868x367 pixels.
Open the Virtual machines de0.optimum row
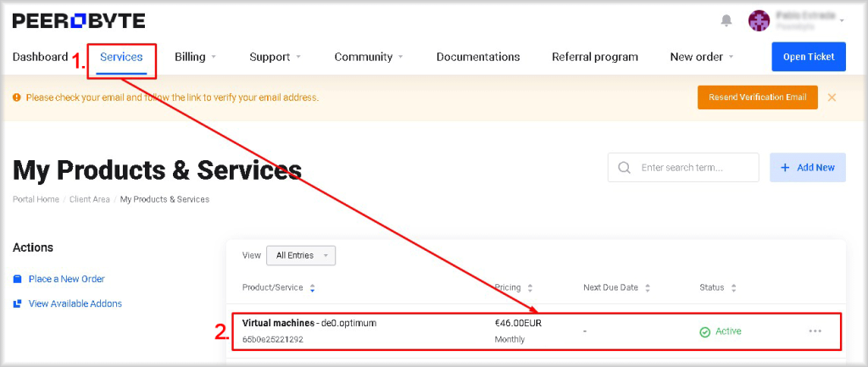pos(537,331)
